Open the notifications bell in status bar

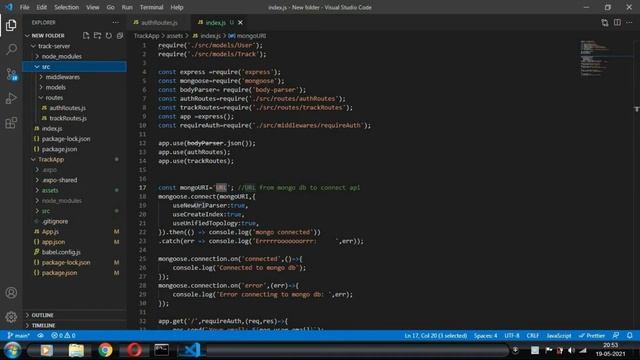coord(629,336)
